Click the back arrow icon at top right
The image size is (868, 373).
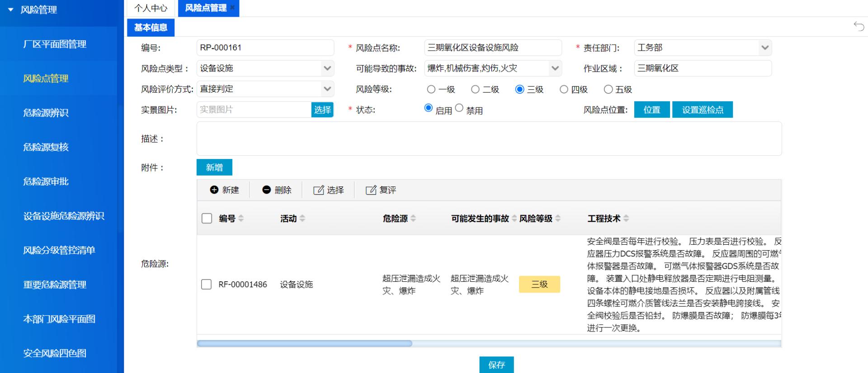859,26
